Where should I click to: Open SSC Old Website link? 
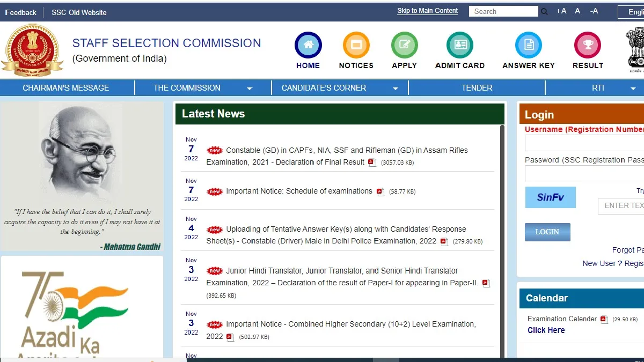tap(79, 12)
